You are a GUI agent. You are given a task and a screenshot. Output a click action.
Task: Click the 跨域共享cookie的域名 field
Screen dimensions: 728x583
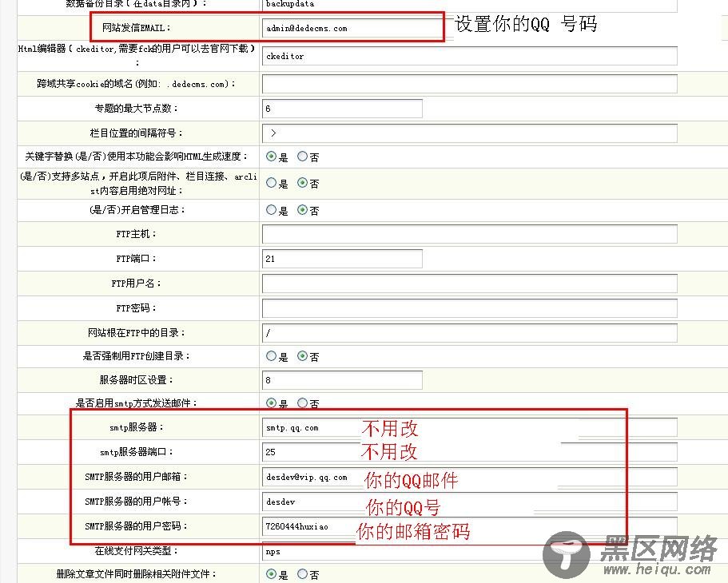pos(469,84)
